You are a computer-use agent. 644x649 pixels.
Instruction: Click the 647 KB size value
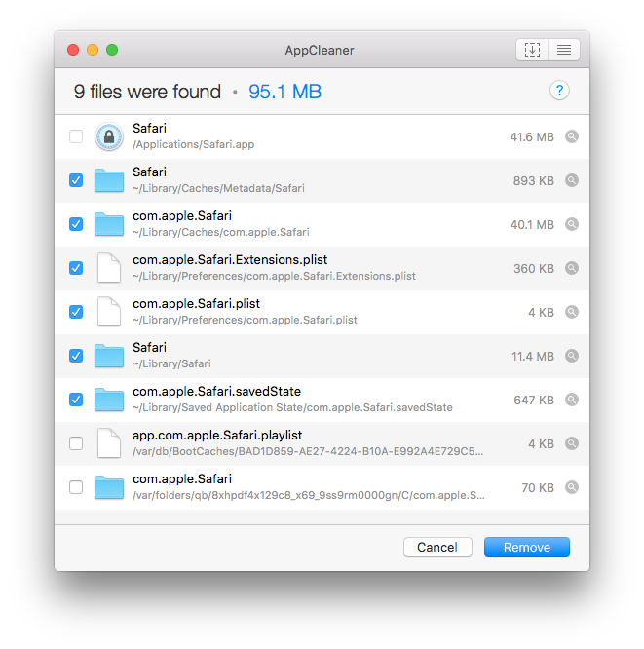[x=534, y=401]
